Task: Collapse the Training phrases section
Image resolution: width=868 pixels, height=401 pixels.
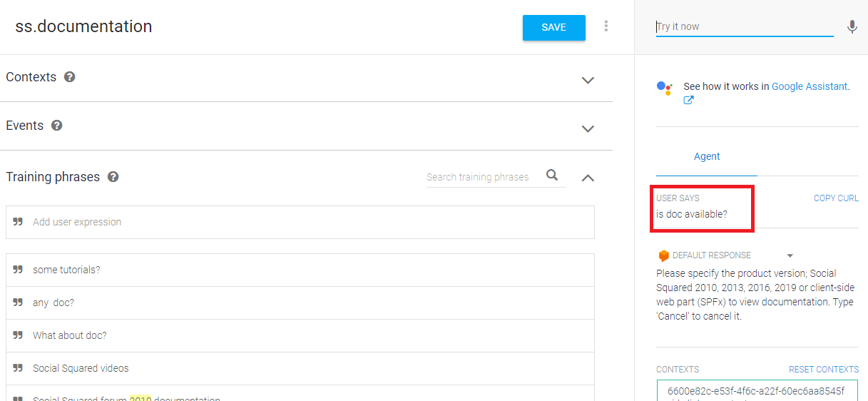Action: click(x=588, y=178)
